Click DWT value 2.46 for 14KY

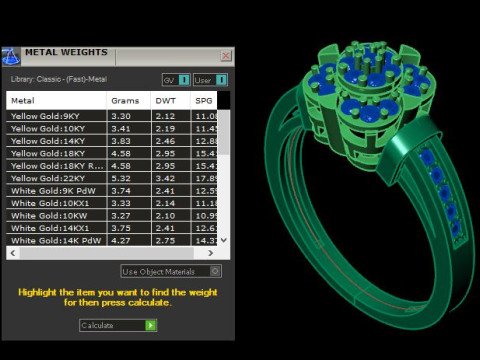click(165, 141)
